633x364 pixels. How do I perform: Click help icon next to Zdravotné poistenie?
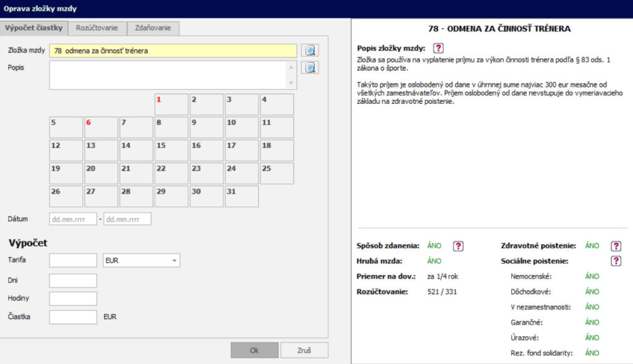click(x=616, y=246)
